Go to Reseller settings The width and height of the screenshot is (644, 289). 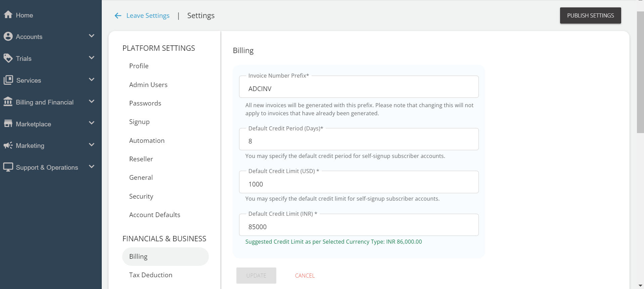pyautogui.click(x=141, y=159)
